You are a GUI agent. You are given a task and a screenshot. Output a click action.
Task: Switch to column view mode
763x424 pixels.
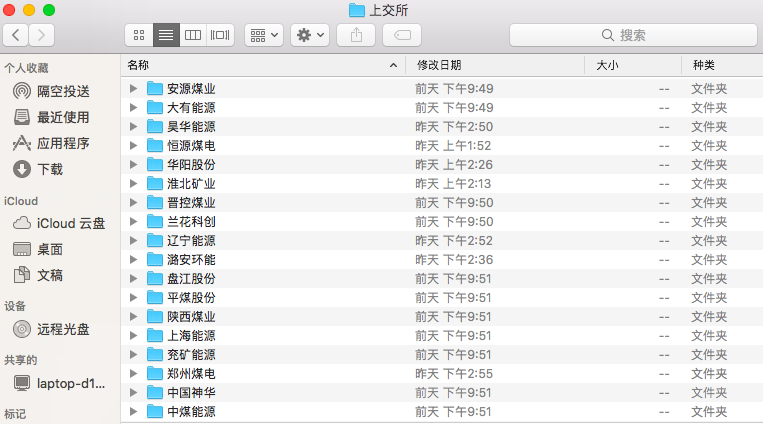(x=193, y=35)
